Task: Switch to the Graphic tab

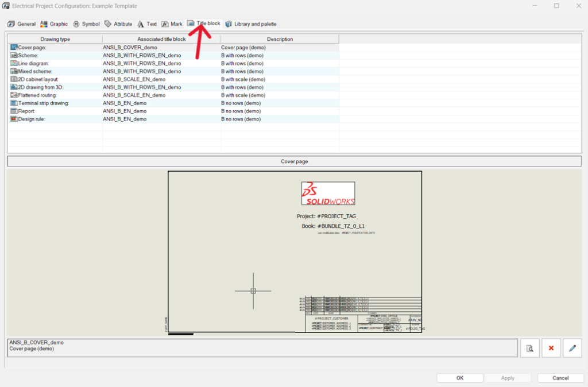Action: [x=55, y=24]
